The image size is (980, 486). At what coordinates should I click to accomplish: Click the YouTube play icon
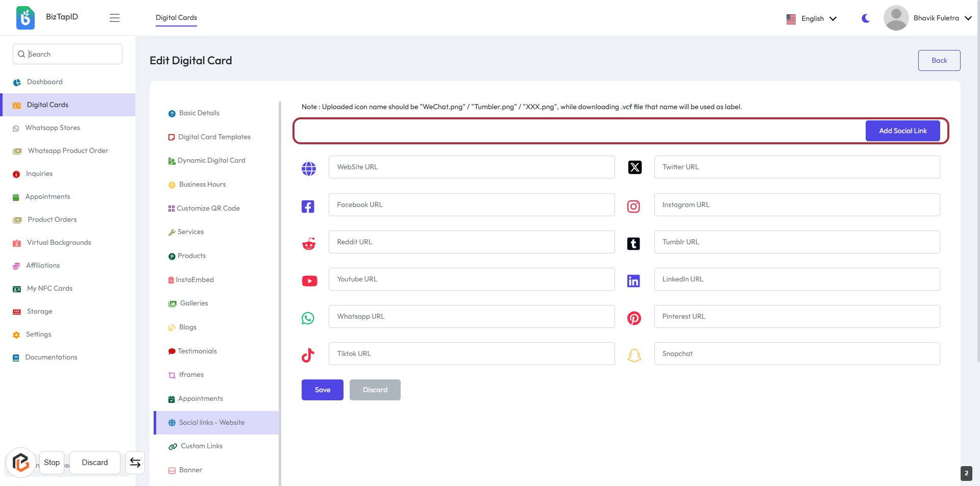point(309,281)
